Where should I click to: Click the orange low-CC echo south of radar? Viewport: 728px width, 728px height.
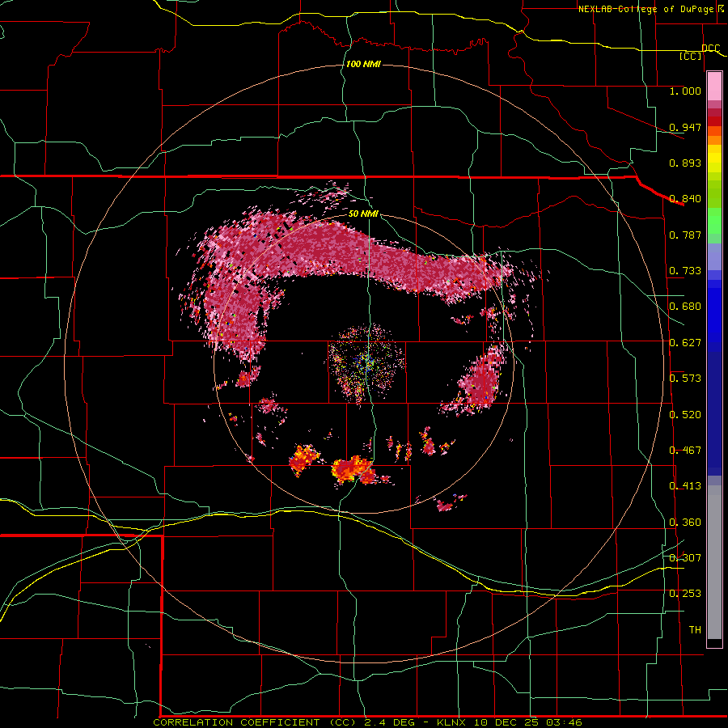tap(353, 469)
